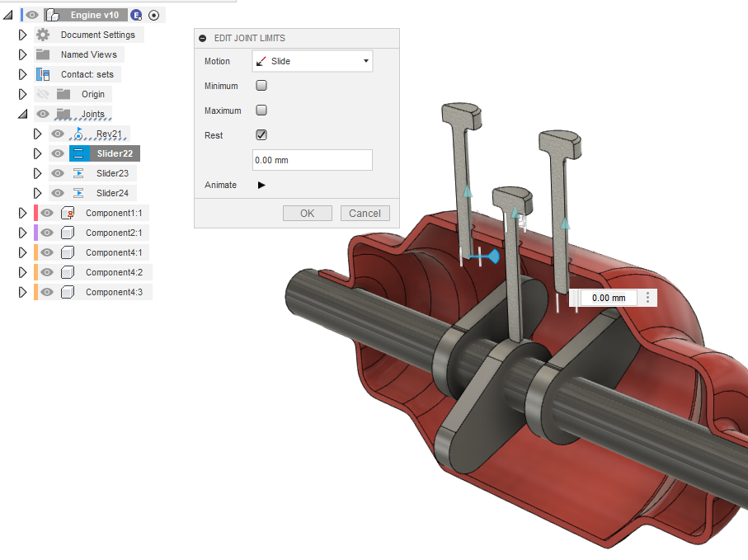Select the Component2:1 row label
Screen dimensions: 748x560
tap(114, 233)
